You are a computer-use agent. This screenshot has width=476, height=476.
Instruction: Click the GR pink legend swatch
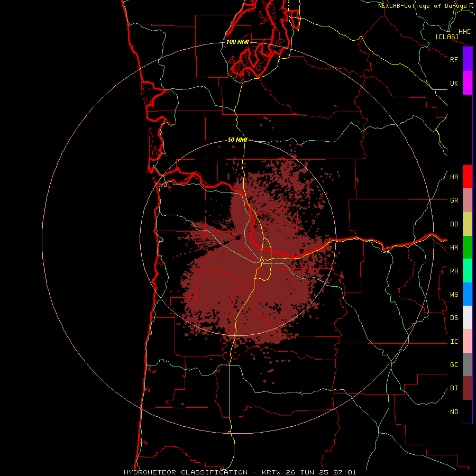point(467,200)
